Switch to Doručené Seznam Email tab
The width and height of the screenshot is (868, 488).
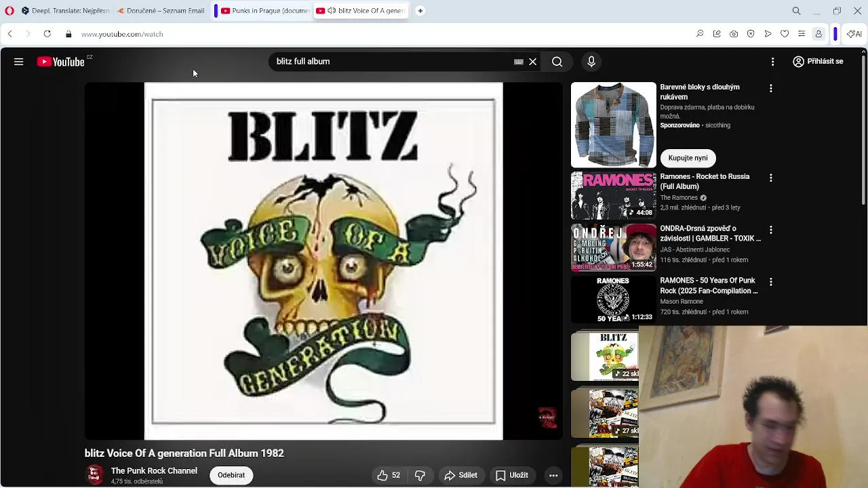(x=161, y=11)
